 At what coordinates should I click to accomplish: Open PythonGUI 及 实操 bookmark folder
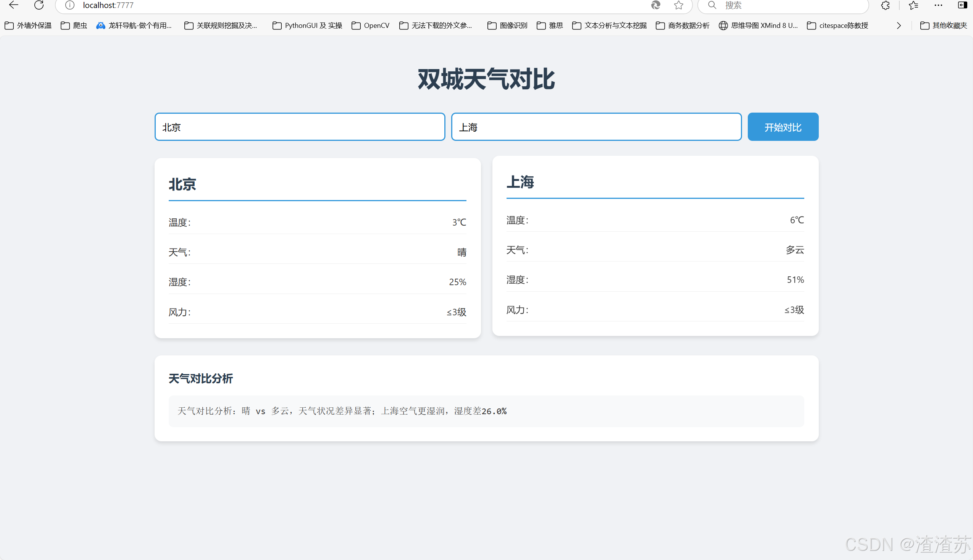pos(307,25)
